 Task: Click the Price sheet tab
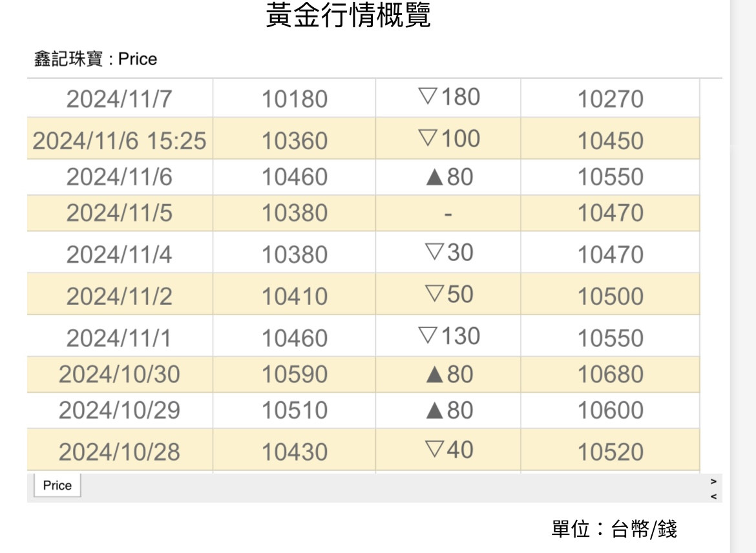click(x=57, y=486)
